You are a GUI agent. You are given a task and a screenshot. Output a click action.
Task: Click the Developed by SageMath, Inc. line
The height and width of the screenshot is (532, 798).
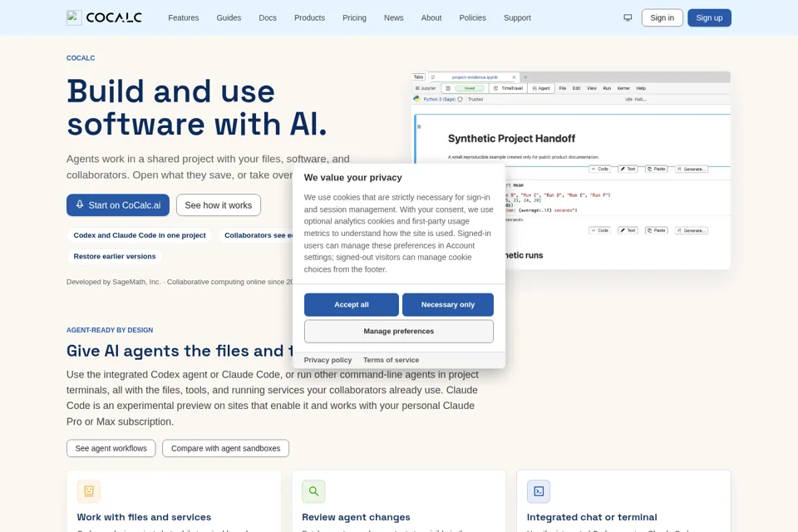(180, 282)
